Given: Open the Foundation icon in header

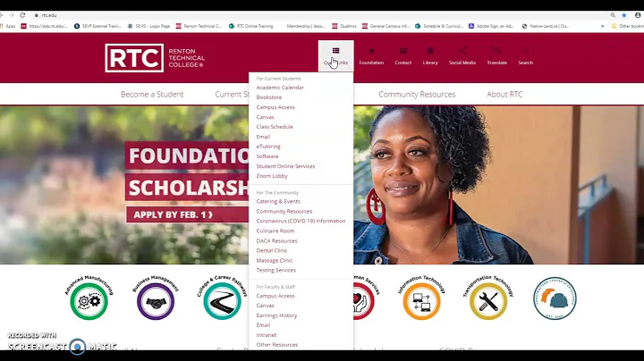Looking at the screenshot, I should 371,51.
